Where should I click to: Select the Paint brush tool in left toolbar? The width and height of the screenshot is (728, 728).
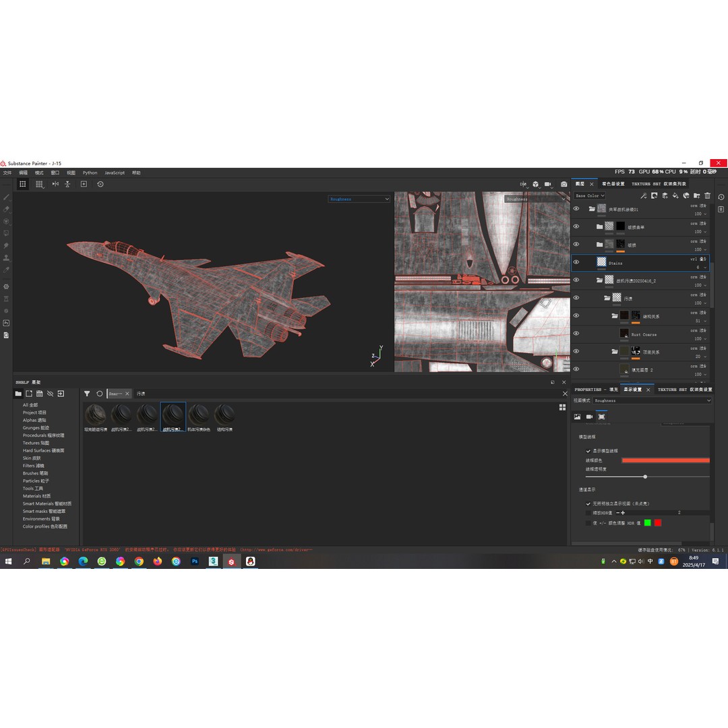coord(6,198)
